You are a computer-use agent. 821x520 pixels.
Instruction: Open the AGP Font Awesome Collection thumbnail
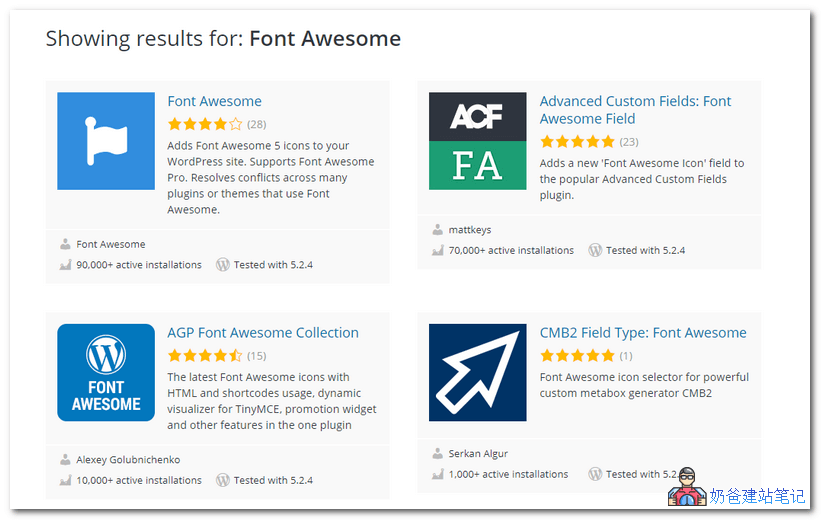click(x=106, y=372)
